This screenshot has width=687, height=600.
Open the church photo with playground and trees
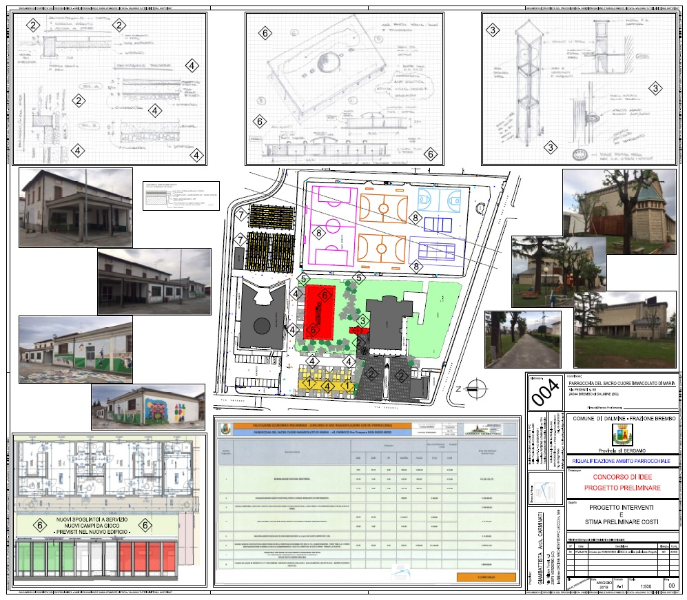coord(559,272)
